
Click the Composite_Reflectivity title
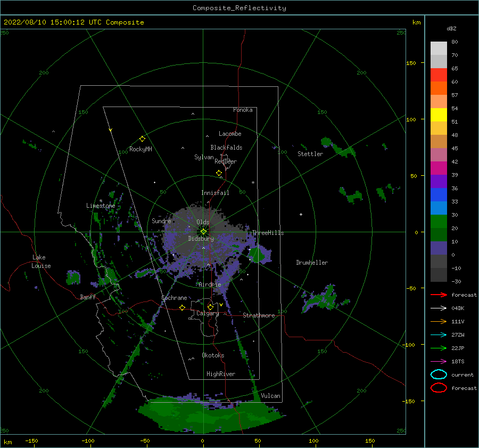(239, 8)
